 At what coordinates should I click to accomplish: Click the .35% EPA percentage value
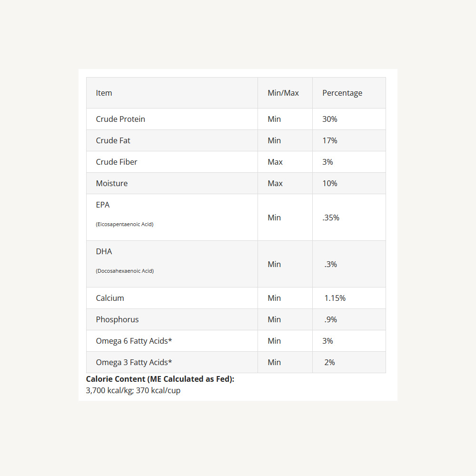(x=331, y=218)
